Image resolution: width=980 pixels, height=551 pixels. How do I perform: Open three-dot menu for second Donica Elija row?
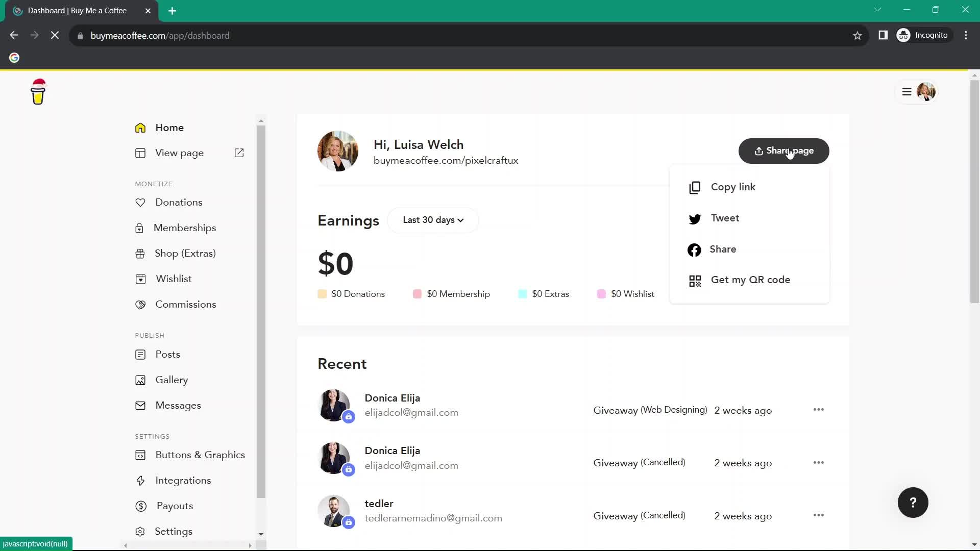point(819,463)
